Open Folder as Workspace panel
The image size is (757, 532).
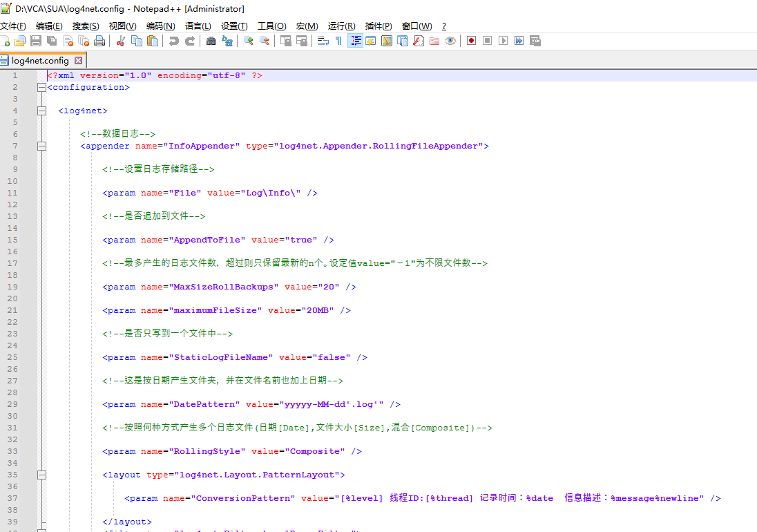click(x=434, y=41)
